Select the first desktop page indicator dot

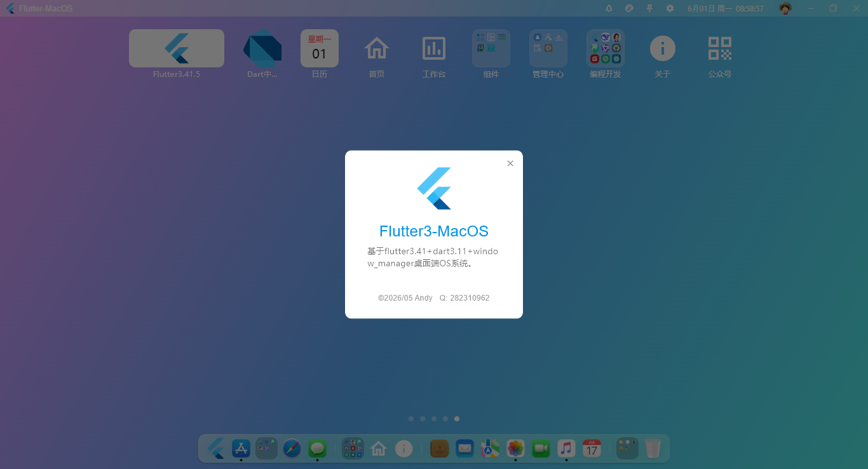[x=411, y=419]
